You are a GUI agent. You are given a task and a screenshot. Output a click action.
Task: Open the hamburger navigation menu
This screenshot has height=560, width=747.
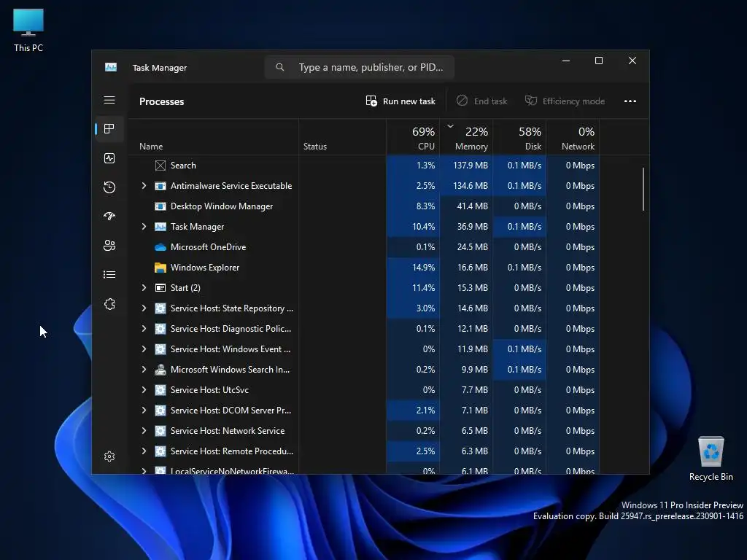(109, 100)
